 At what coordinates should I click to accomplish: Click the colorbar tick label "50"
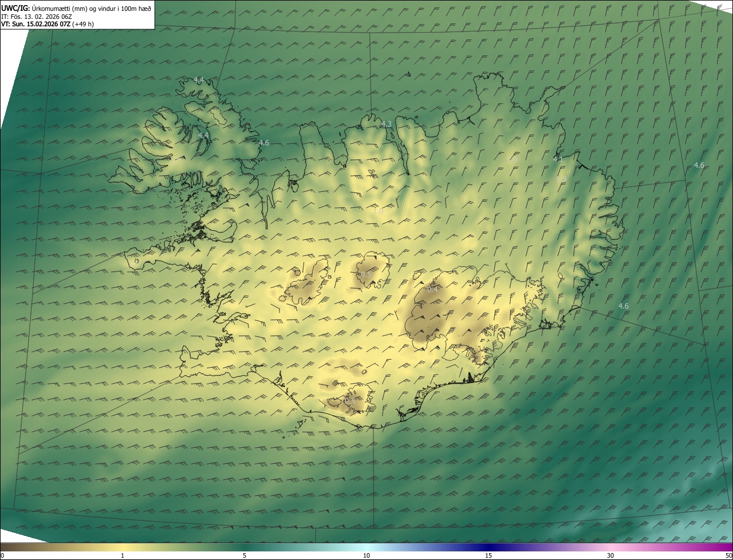click(728, 555)
